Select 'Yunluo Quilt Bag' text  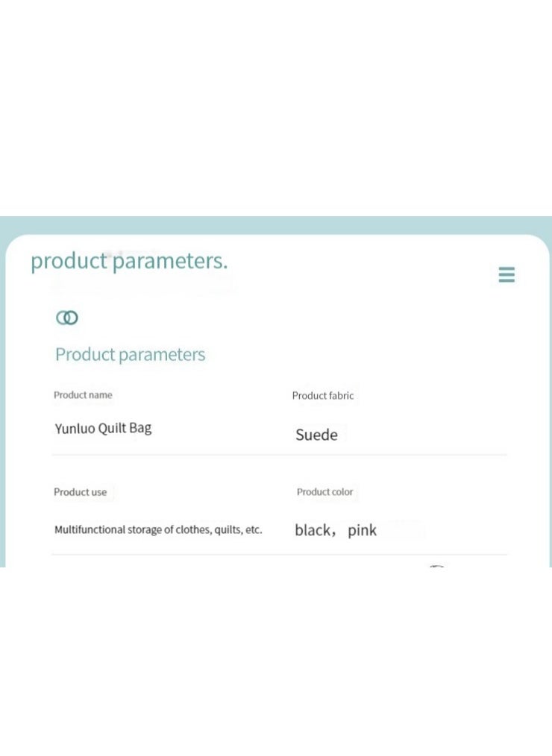[x=103, y=428]
